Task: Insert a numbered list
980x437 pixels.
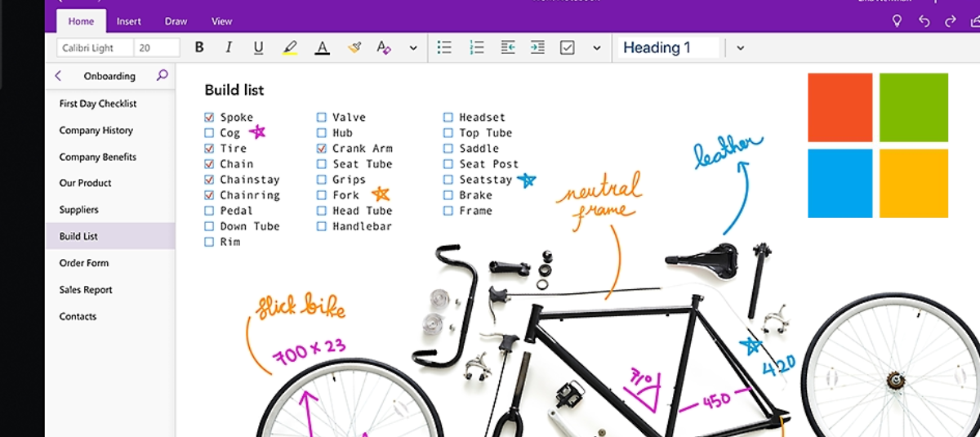Action: (477, 47)
